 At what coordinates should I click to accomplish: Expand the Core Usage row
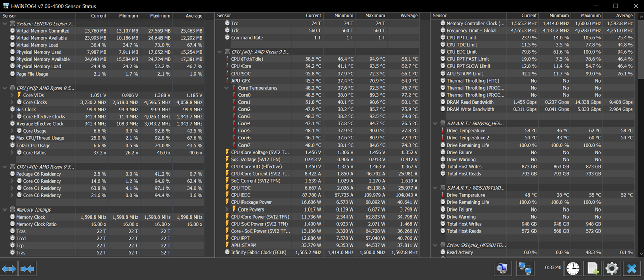pyautogui.click(x=12, y=131)
